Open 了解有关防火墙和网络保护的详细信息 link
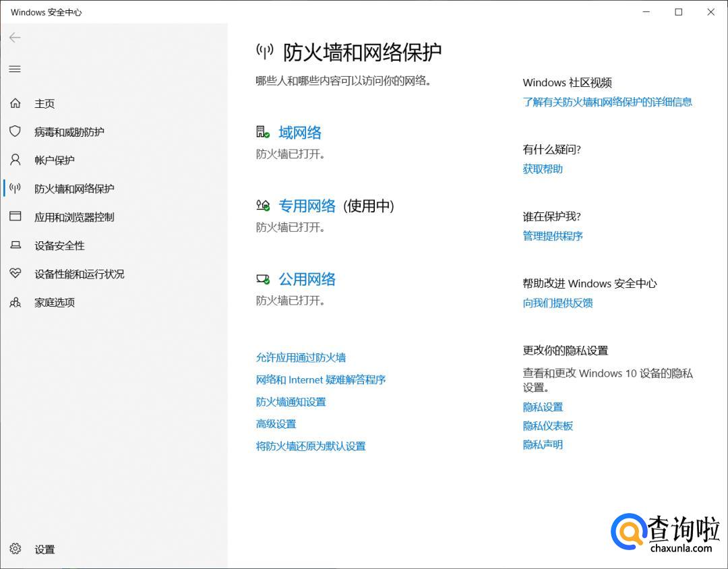Image resolution: width=728 pixels, height=569 pixels. (607, 102)
